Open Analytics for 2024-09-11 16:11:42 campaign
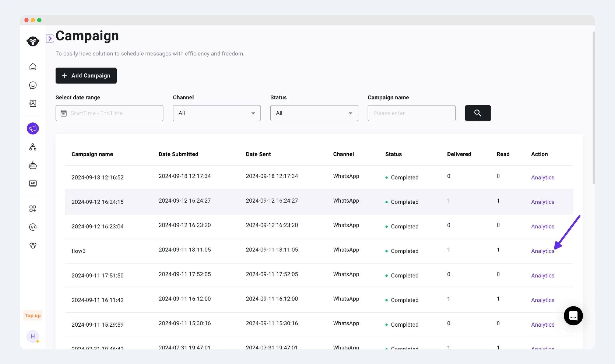615x364 pixels. [543, 300]
